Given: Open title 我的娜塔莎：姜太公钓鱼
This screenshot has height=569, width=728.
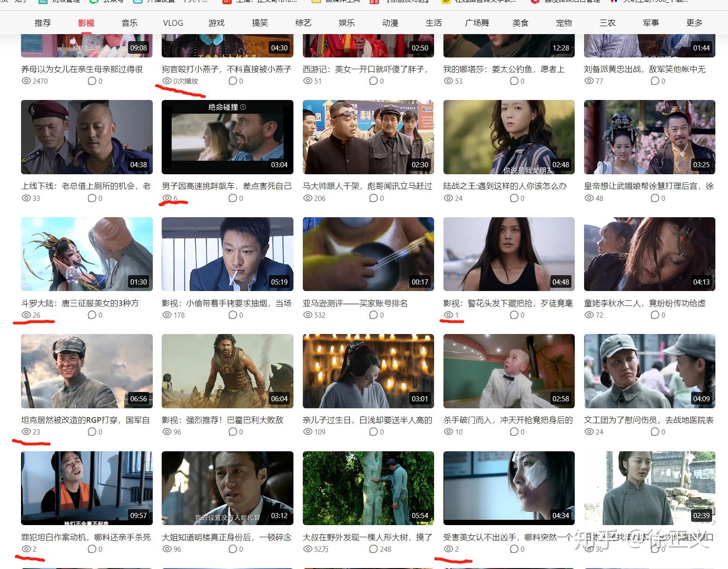Looking at the screenshot, I should 504,69.
